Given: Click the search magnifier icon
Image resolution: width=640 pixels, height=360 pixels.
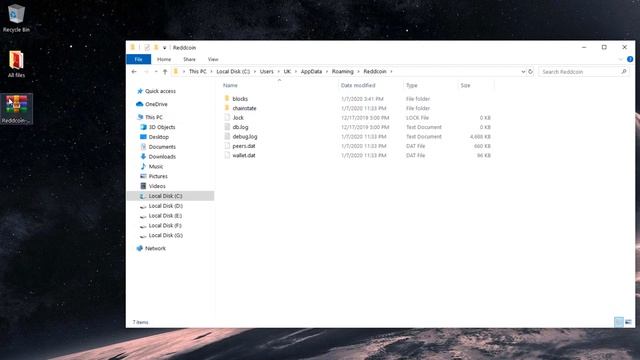Looking at the screenshot, I should click(x=624, y=71).
